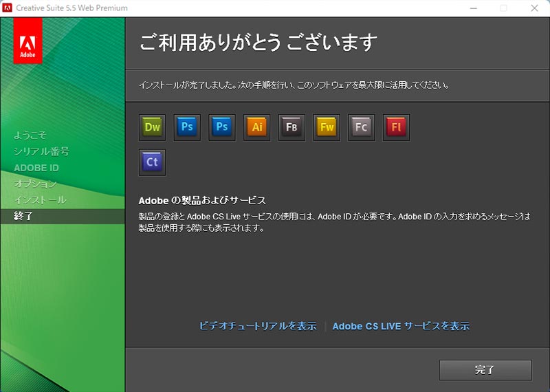The image size is (550, 392).
Task: Click the Ps icon beside the Ai icon
Action: pos(221,127)
